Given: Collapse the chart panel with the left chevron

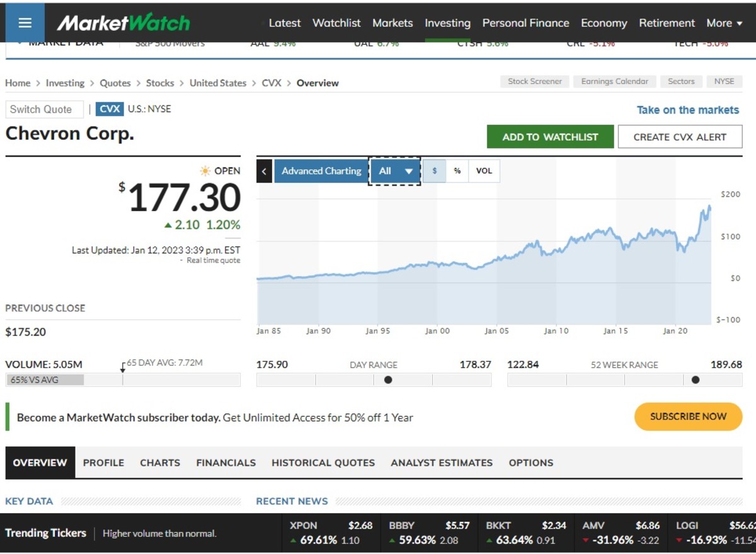Looking at the screenshot, I should pyautogui.click(x=264, y=171).
